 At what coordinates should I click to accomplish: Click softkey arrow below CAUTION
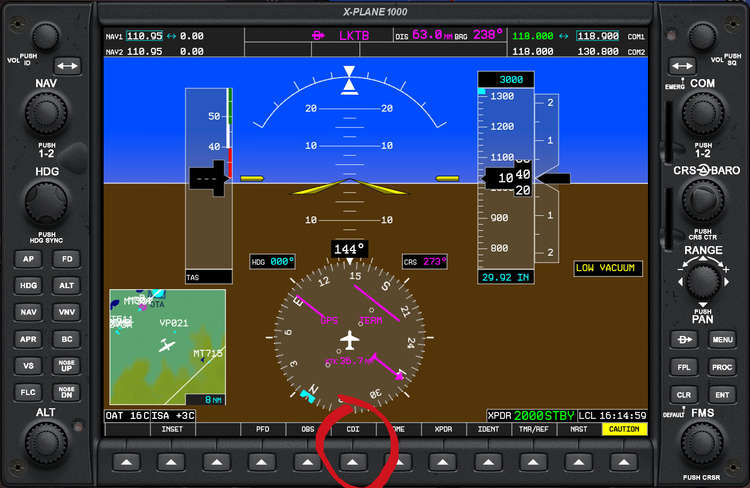(x=624, y=463)
